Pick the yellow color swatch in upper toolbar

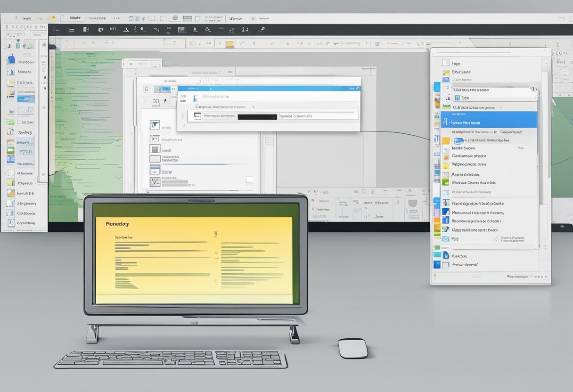point(229,44)
